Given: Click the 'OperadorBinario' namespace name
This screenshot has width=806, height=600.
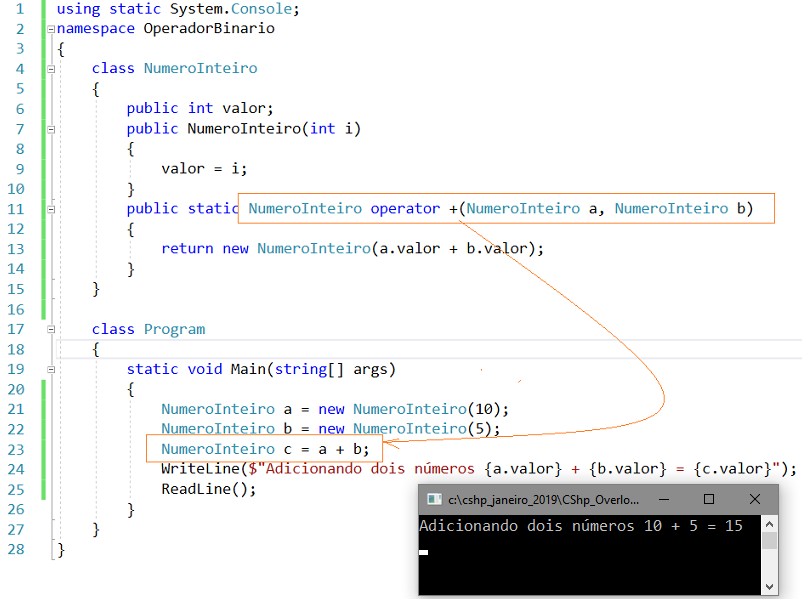Looking at the screenshot, I should pyautogui.click(x=209, y=29).
